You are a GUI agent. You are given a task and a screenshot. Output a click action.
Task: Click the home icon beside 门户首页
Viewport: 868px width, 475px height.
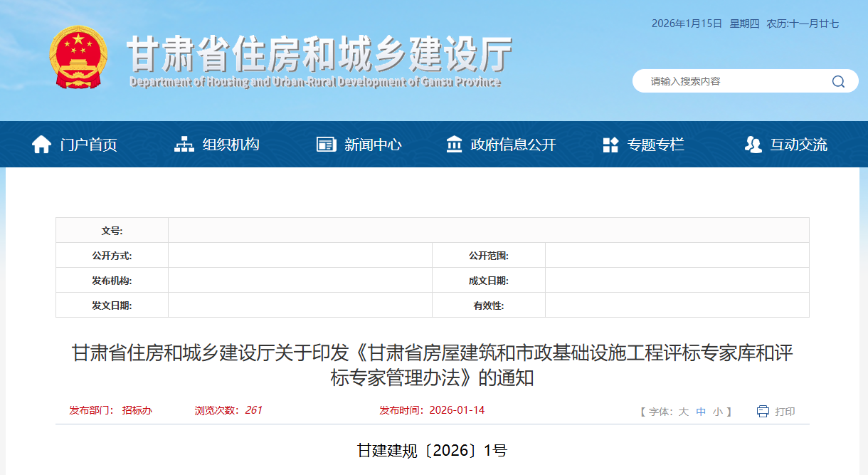coord(41,144)
